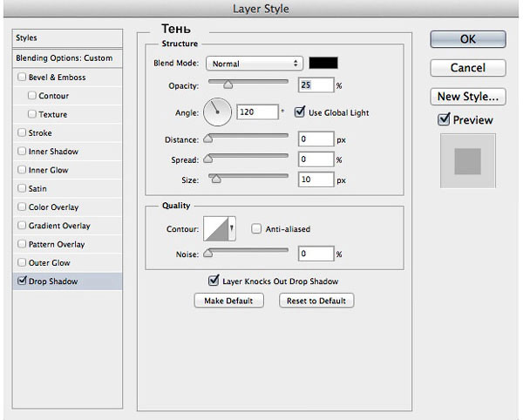
Task: Enable the Outer Glow checkbox
Action: [x=22, y=262]
